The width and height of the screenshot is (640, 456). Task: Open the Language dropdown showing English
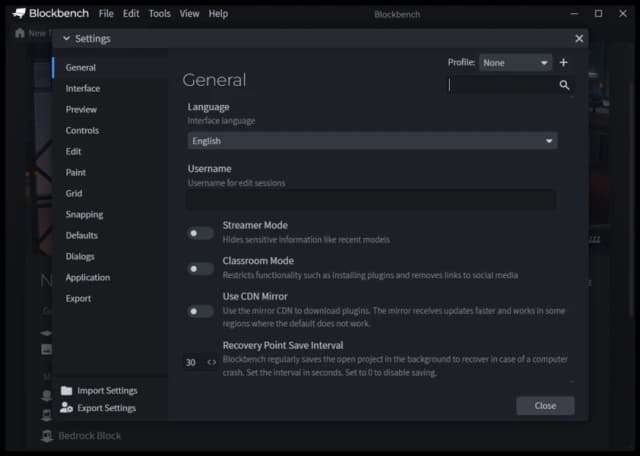pos(372,140)
